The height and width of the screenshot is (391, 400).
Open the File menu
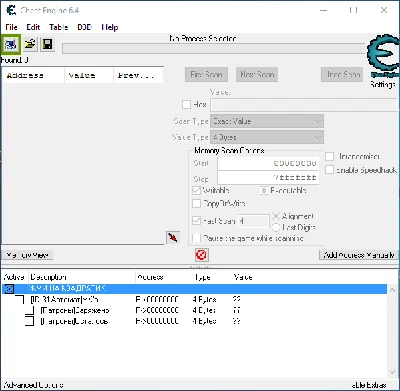12,27
